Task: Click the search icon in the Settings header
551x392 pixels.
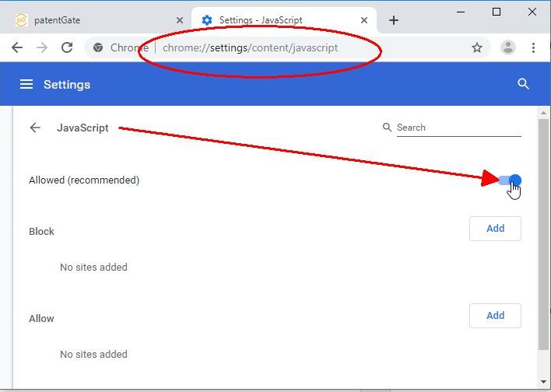Action: coord(523,84)
